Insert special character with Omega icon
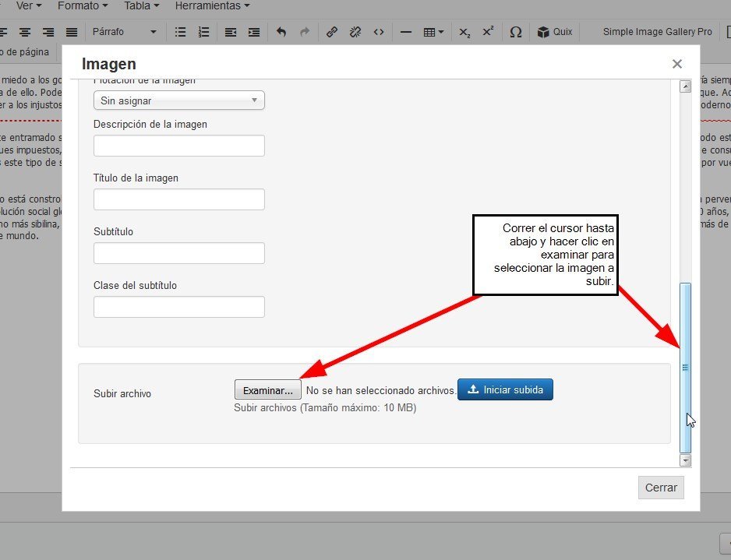The width and height of the screenshot is (731, 560). tap(515, 32)
